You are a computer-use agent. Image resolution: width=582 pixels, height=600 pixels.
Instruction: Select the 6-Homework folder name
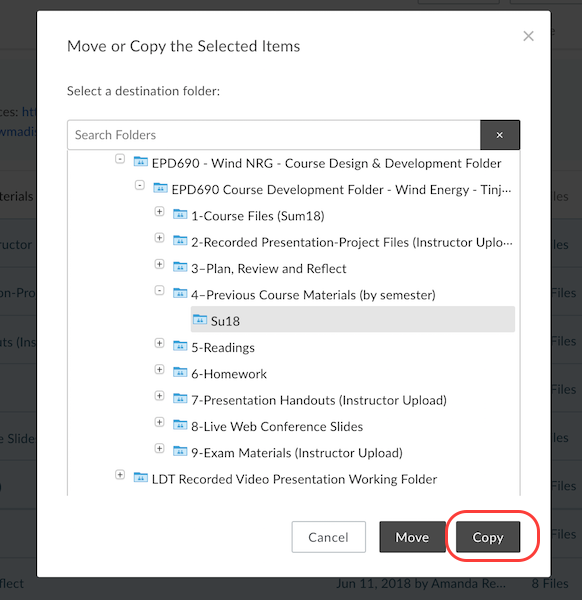229,374
